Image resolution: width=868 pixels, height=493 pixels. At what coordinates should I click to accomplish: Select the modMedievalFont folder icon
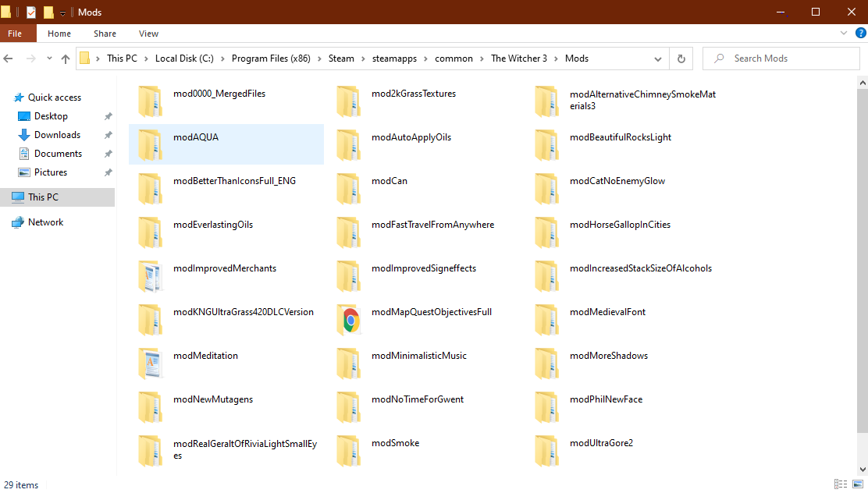point(546,320)
